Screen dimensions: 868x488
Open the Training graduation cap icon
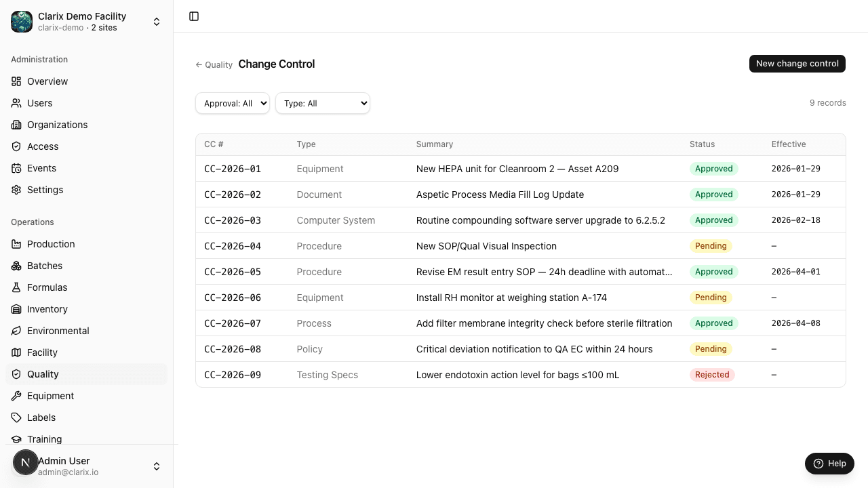click(x=16, y=439)
